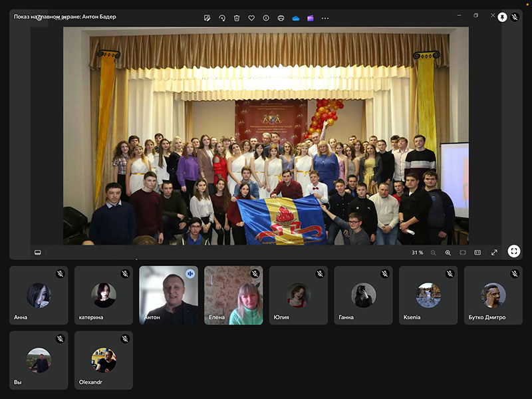The image size is (532, 399).
Task: Toggle the filmstrip icon at bottom left
Action: [x=38, y=252]
